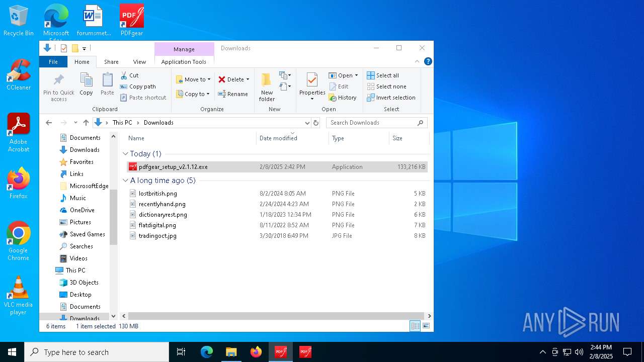Open Microsoft Edge from taskbar

tap(207, 352)
